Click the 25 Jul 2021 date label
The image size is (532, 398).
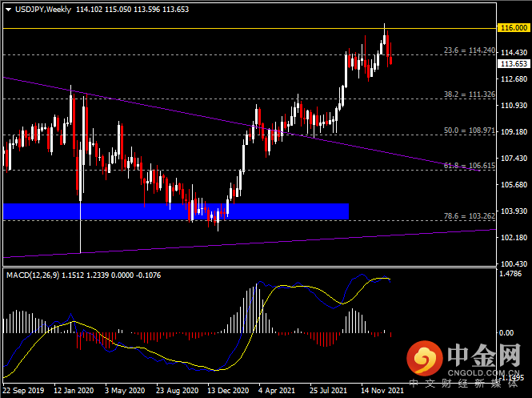click(x=329, y=391)
